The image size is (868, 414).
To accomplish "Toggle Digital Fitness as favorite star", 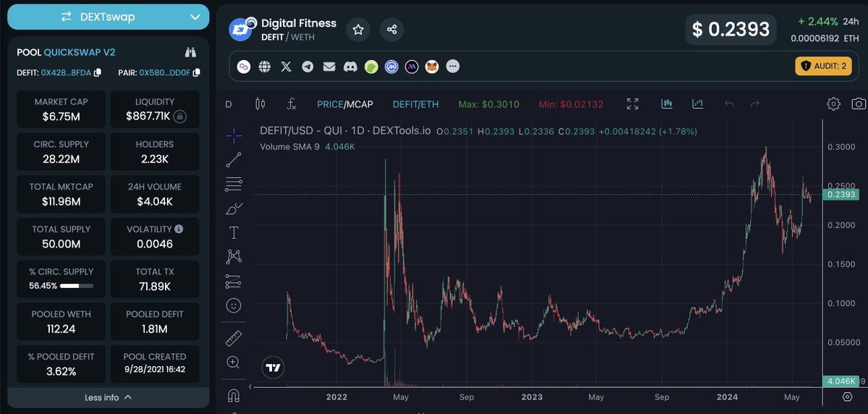I will [357, 30].
